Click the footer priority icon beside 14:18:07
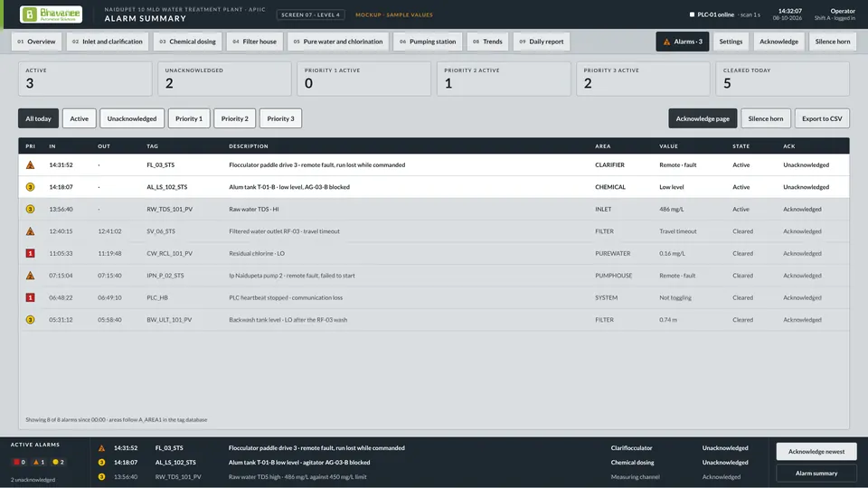 coord(102,463)
